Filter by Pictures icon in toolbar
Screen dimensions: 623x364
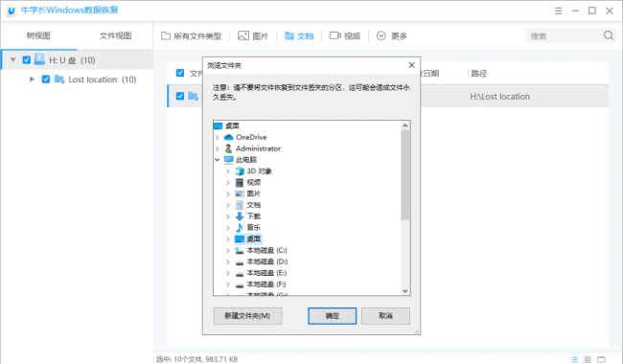coord(243,35)
